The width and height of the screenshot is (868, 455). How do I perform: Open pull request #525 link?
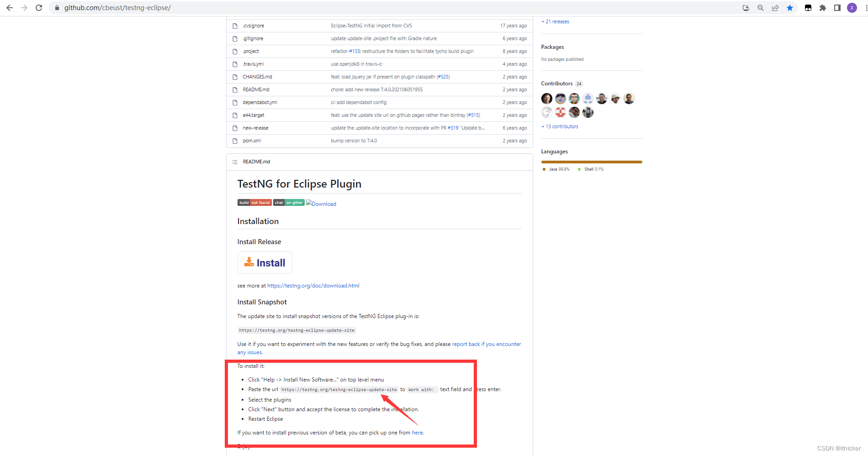443,77
